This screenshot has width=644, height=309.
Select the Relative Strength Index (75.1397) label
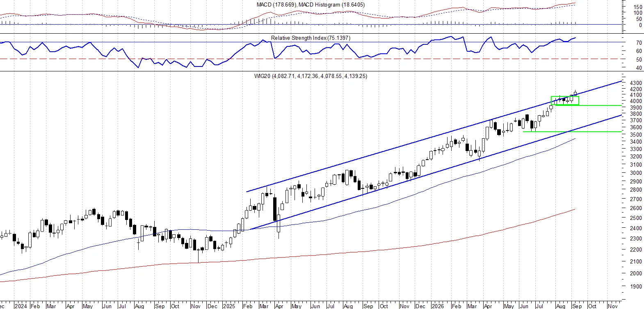tap(311, 38)
